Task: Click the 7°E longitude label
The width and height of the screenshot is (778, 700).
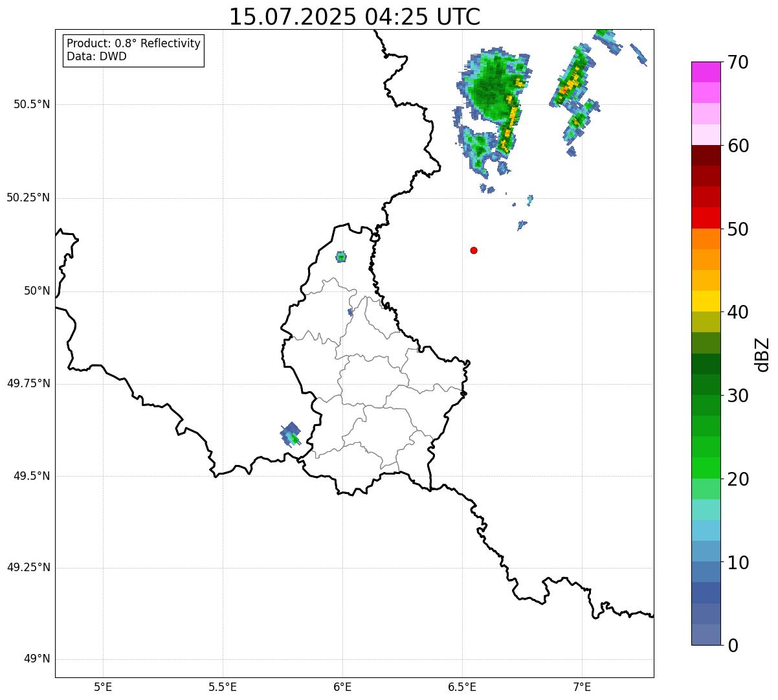Action: 582,686
